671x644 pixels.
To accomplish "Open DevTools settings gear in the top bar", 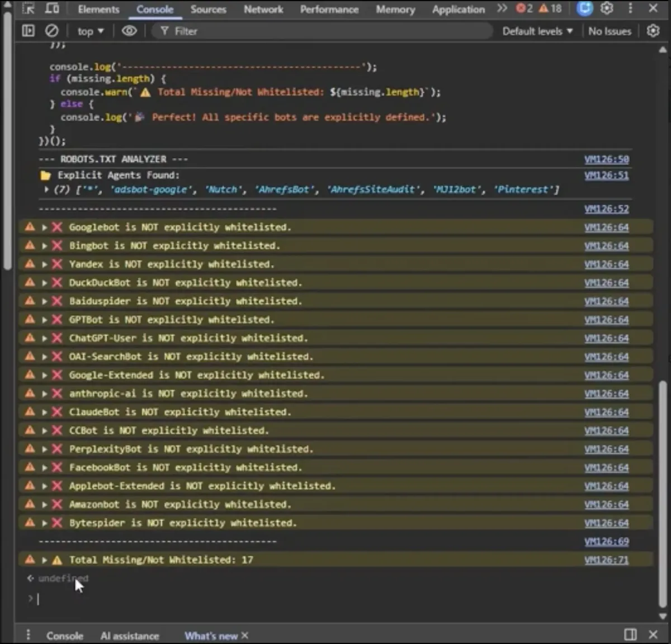I will pos(607,8).
